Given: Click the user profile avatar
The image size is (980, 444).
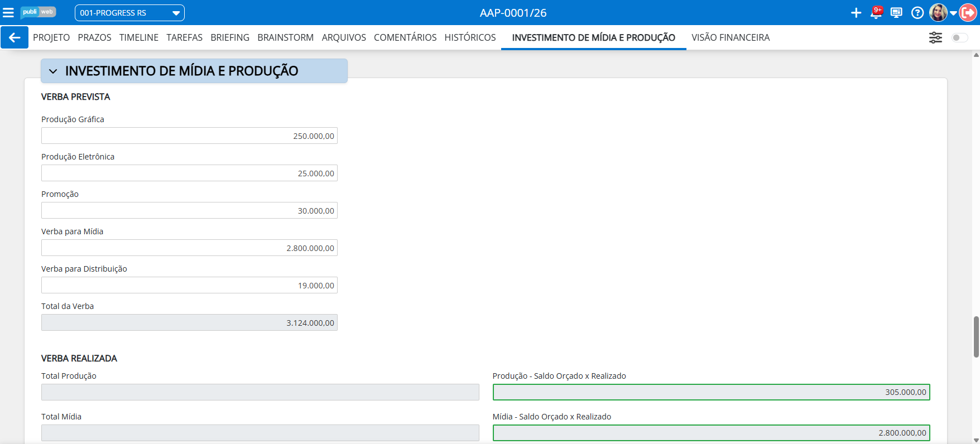Looking at the screenshot, I should pyautogui.click(x=938, y=13).
